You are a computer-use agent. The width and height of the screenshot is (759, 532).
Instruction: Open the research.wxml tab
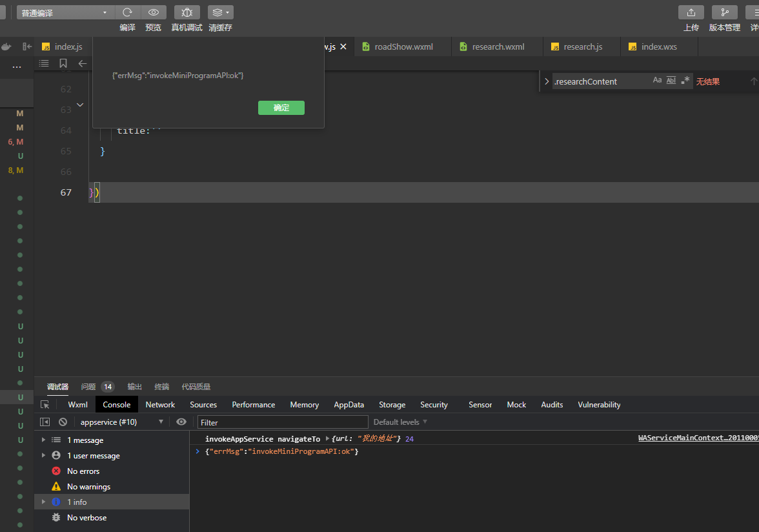click(x=498, y=46)
